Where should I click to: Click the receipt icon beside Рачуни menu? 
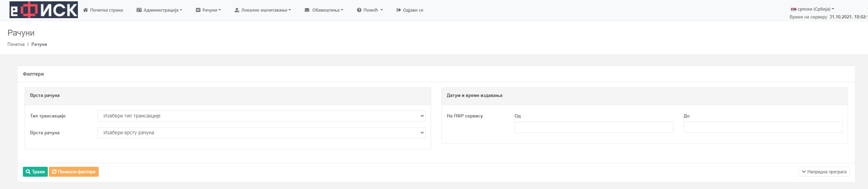(x=198, y=10)
